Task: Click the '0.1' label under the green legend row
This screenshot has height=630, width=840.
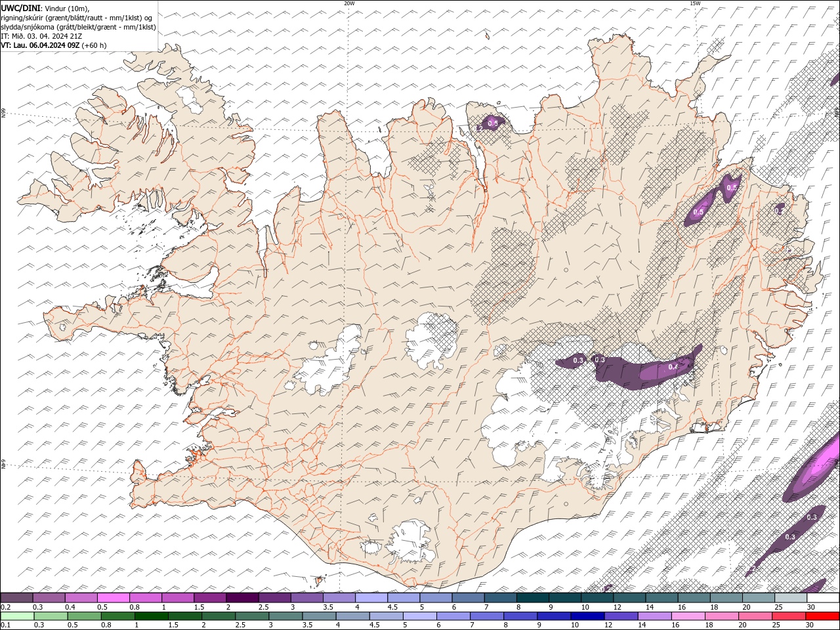Action: [x=5, y=625]
